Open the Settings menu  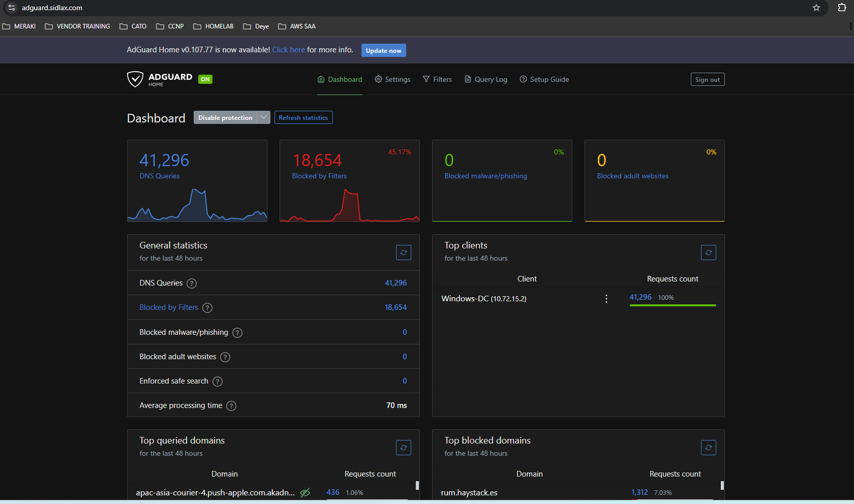point(392,79)
